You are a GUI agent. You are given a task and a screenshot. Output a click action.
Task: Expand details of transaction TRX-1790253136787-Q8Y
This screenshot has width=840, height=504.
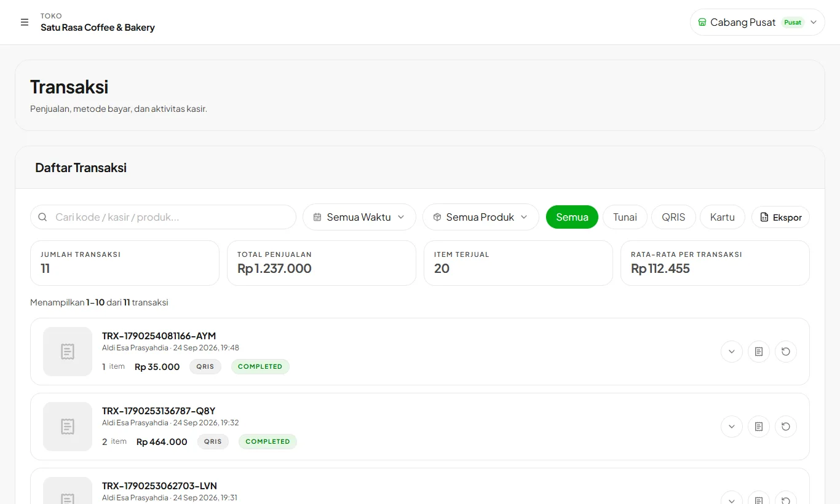(732, 427)
